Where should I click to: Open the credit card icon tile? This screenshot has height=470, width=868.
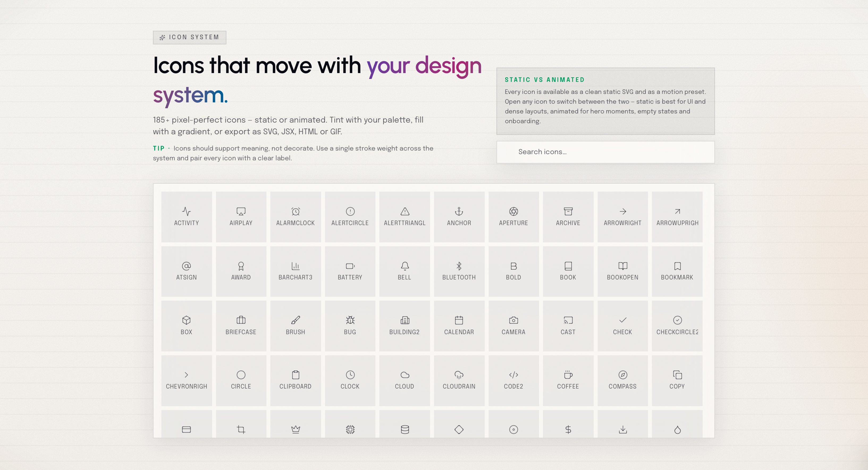(x=186, y=424)
